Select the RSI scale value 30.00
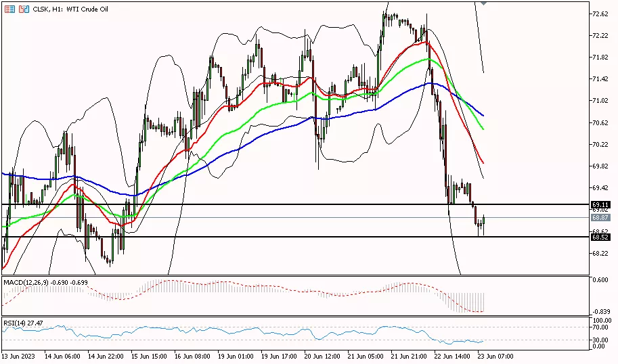This screenshot has height=364, width=618. (x=600, y=340)
